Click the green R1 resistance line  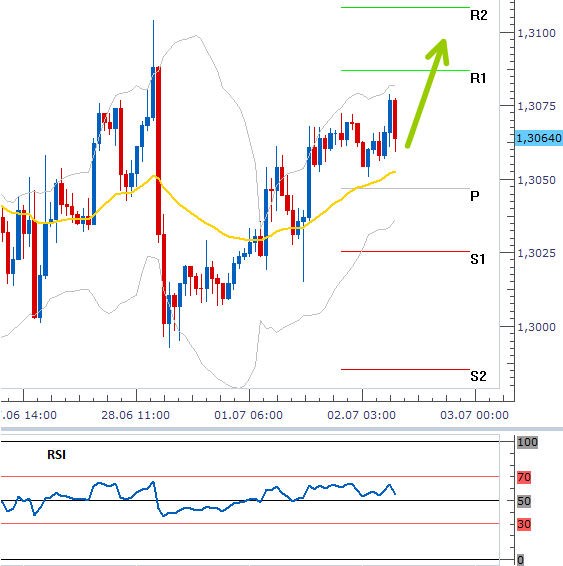[405, 70]
